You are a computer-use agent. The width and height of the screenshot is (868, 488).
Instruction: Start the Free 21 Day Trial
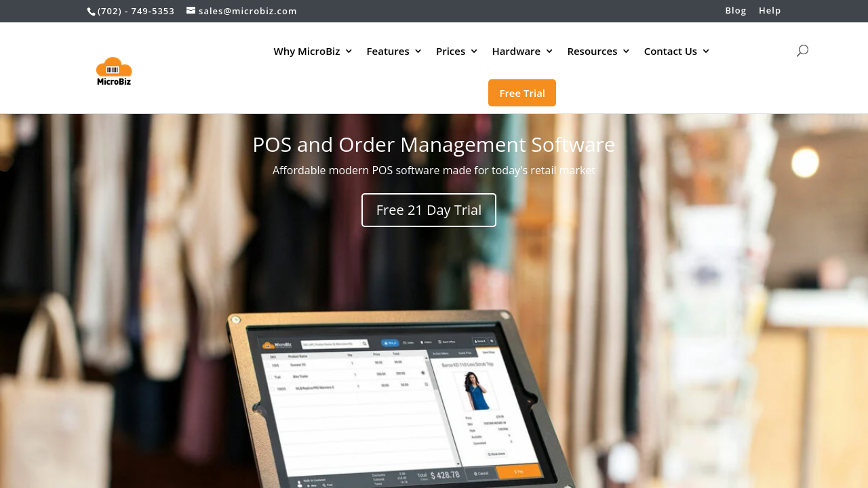tap(429, 210)
